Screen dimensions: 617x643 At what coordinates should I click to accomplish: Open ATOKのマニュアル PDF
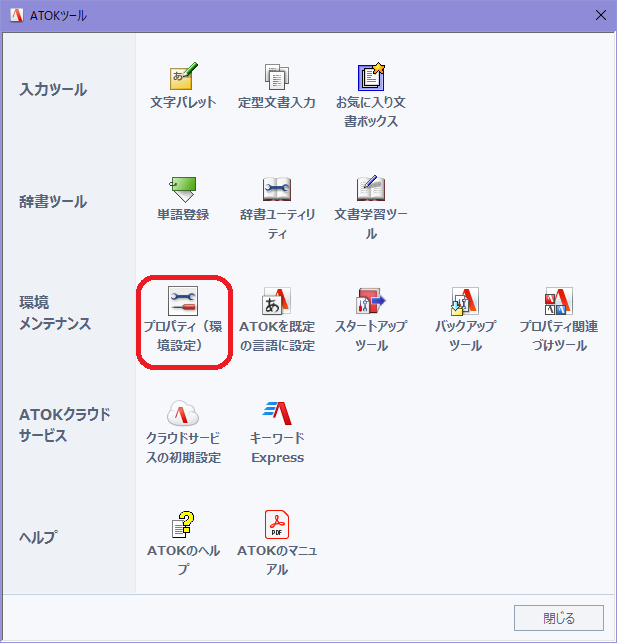pyautogui.click(x=277, y=544)
